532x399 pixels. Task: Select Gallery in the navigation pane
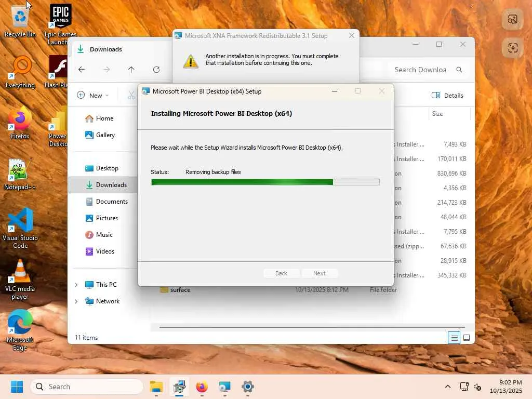click(x=105, y=135)
